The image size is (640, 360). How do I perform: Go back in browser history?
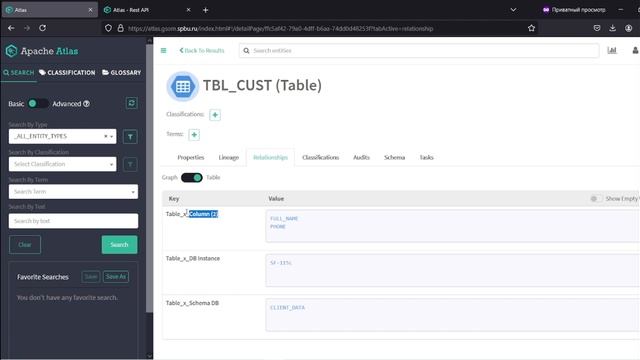pyautogui.click(x=11, y=28)
